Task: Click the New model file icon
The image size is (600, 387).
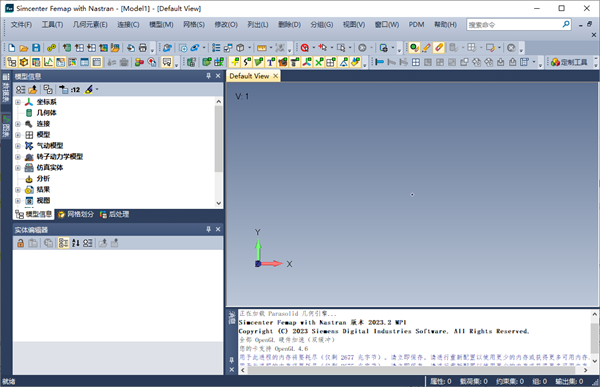Action: tap(11, 48)
